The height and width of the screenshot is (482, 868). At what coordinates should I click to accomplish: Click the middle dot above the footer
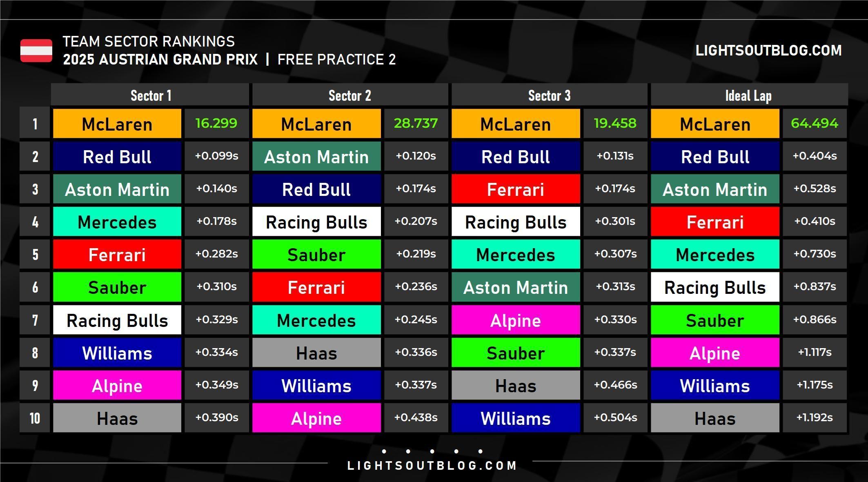coord(432,451)
